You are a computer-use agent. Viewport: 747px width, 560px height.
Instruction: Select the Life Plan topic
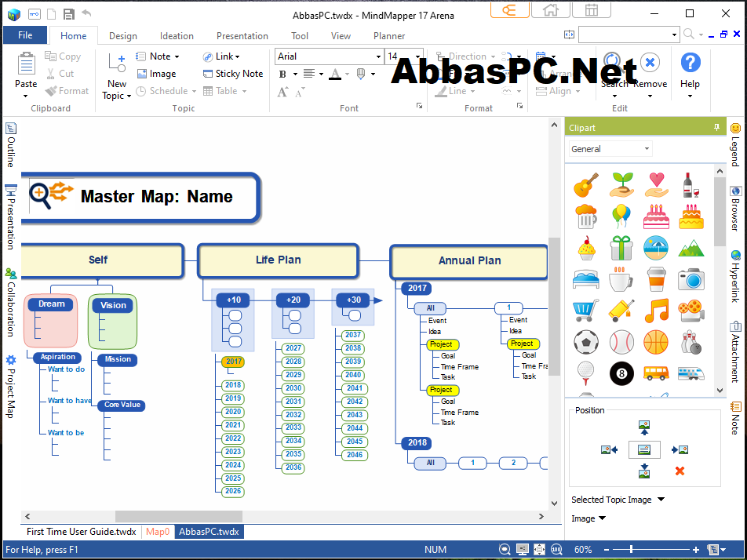[x=279, y=260]
